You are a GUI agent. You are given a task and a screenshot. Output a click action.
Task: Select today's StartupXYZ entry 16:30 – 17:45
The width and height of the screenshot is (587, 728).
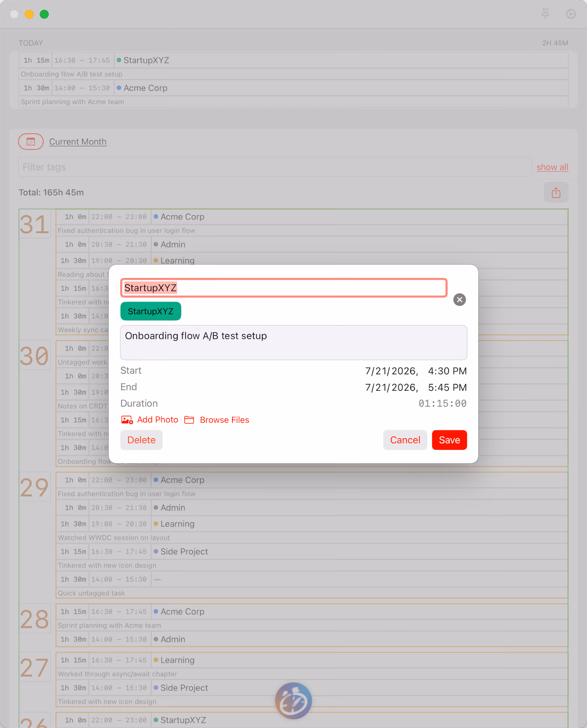[x=293, y=60]
